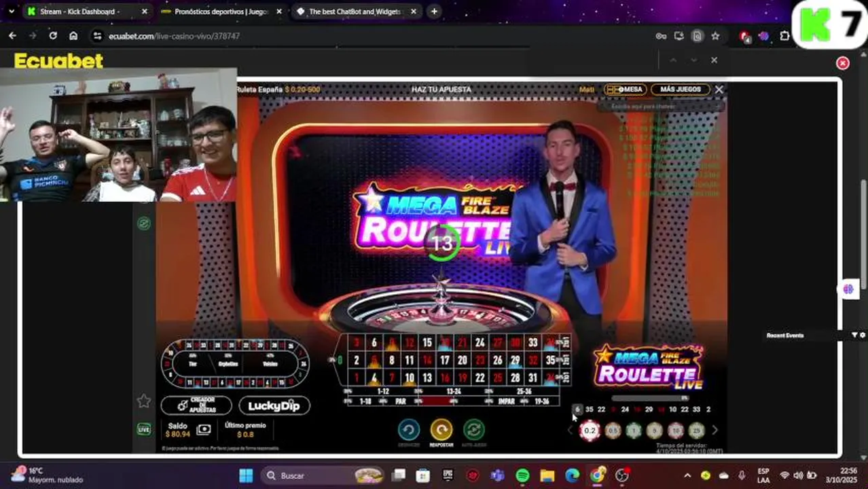
Task: Open the Más Juegos menu
Action: 681,89
